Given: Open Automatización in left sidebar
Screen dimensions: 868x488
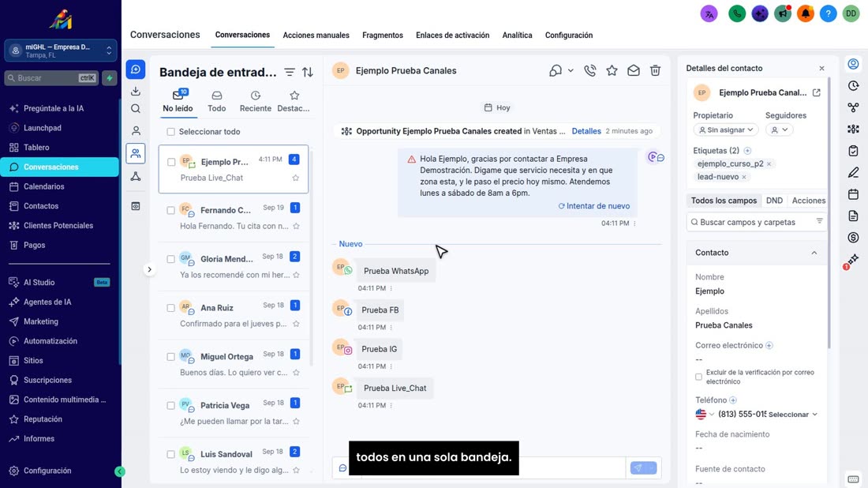Looking at the screenshot, I should pos(51,341).
